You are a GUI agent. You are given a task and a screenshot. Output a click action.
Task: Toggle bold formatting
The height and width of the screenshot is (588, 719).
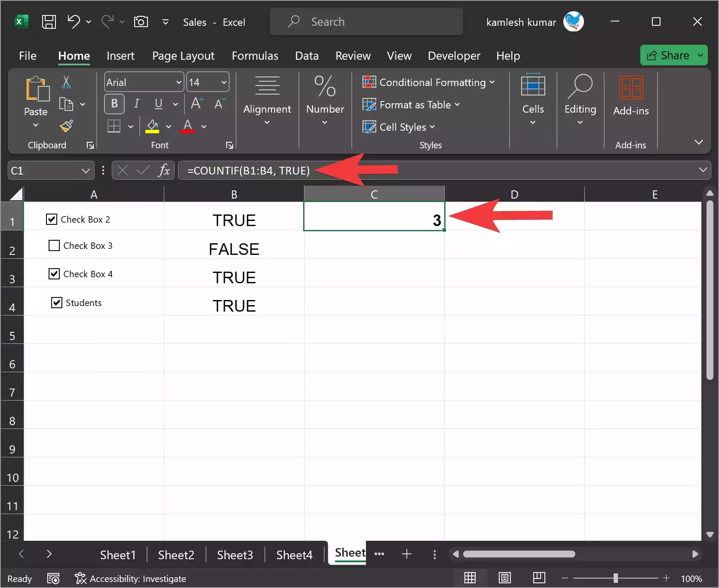click(x=114, y=104)
